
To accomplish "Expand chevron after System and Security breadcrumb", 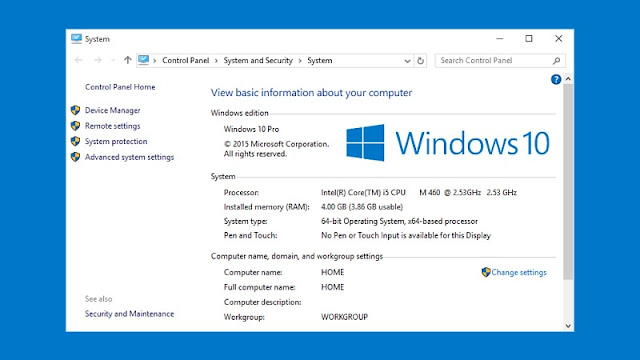I will click(x=300, y=61).
